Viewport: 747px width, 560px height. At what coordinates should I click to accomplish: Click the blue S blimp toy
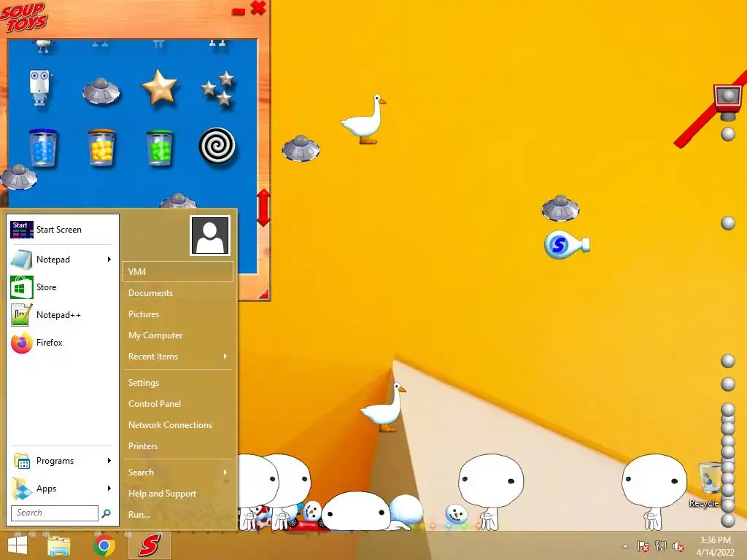coord(567,245)
